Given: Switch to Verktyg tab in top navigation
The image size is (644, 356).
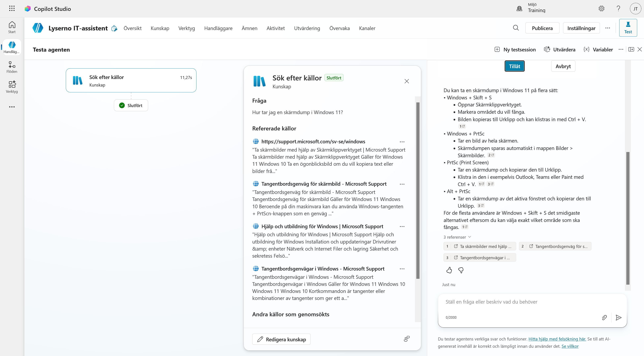Looking at the screenshot, I should pyautogui.click(x=186, y=28).
